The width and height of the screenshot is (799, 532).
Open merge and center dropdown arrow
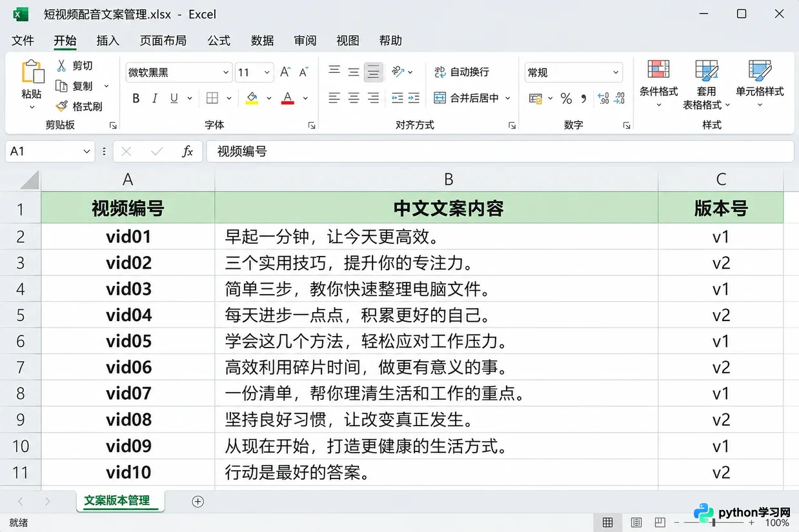(508, 99)
